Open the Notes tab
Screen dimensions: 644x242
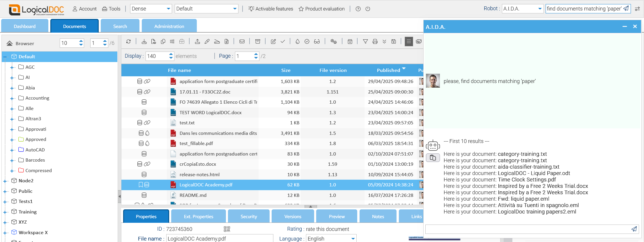coord(378,216)
